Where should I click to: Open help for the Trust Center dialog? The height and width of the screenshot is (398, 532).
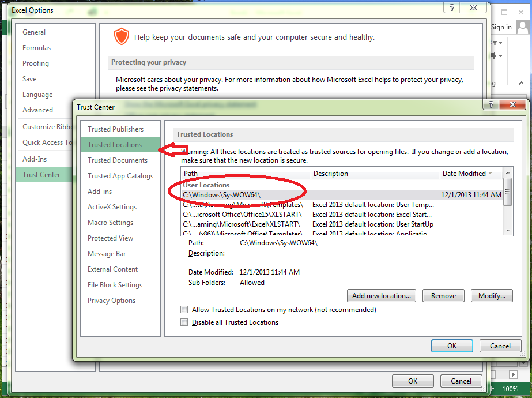(x=491, y=104)
